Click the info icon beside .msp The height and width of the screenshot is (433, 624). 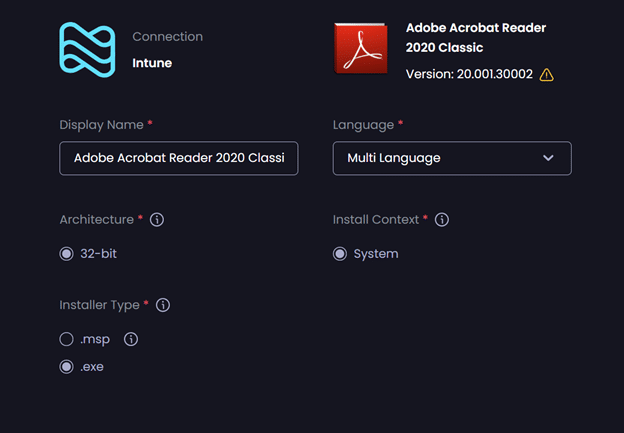click(x=131, y=339)
